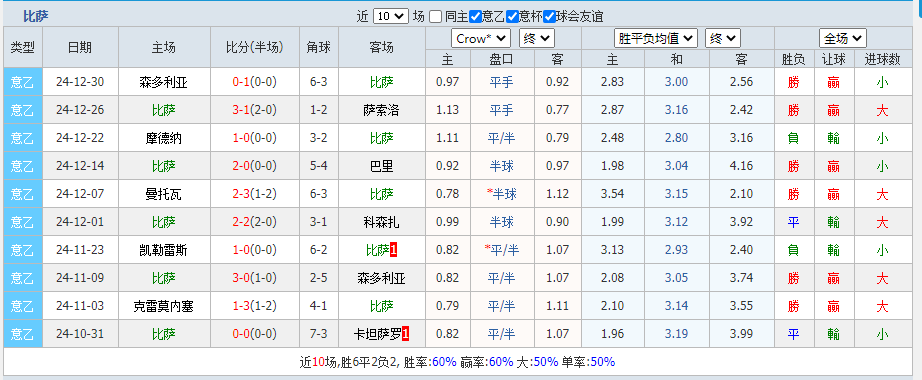Click the 3-1(2-0) score
This screenshot has width=922, height=380.
tap(255, 110)
